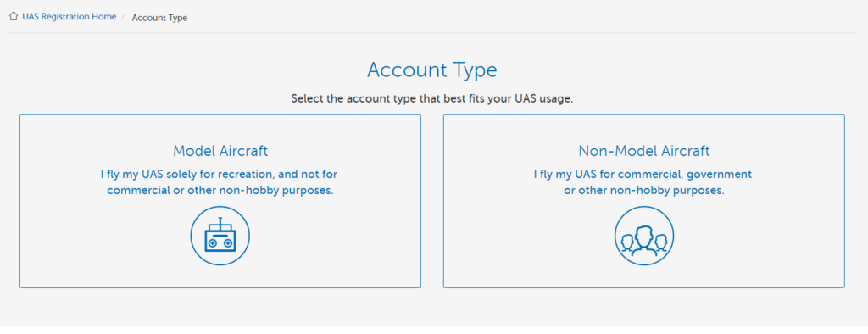Image resolution: width=868 pixels, height=334 pixels.
Task: Click the right person in the people icon
Action: coord(661,242)
